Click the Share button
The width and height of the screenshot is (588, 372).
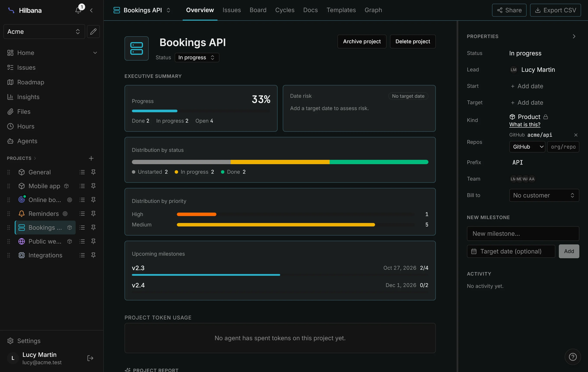(x=509, y=10)
